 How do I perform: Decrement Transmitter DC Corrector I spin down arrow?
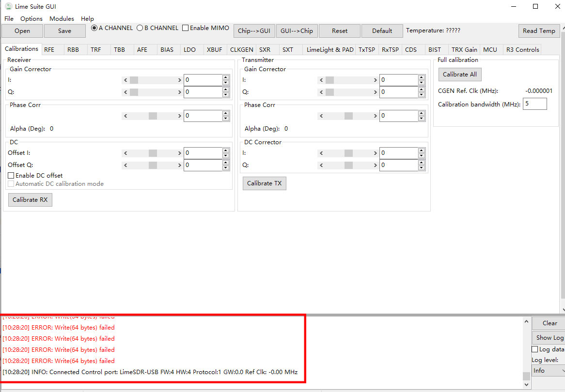422,155
